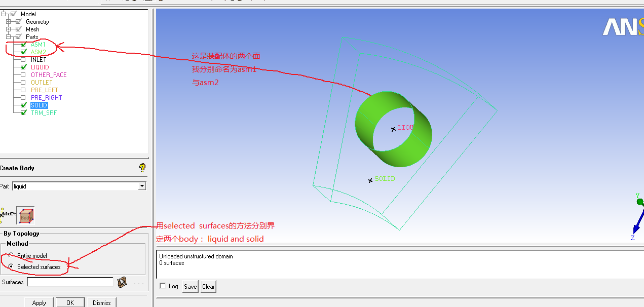Screen dimensions: 644x307
Task: Select the By Topology body icon
Action: [x=25, y=215]
